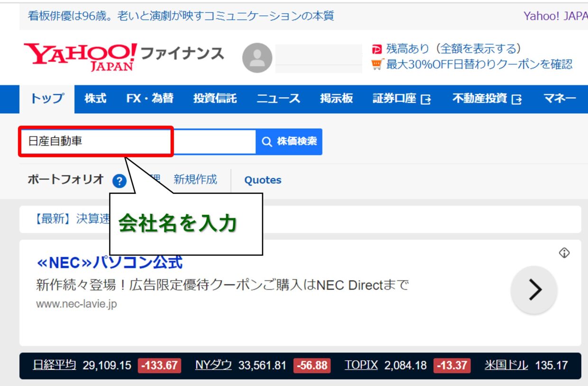
Task: Click the Quotes link
Action: tap(263, 180)
